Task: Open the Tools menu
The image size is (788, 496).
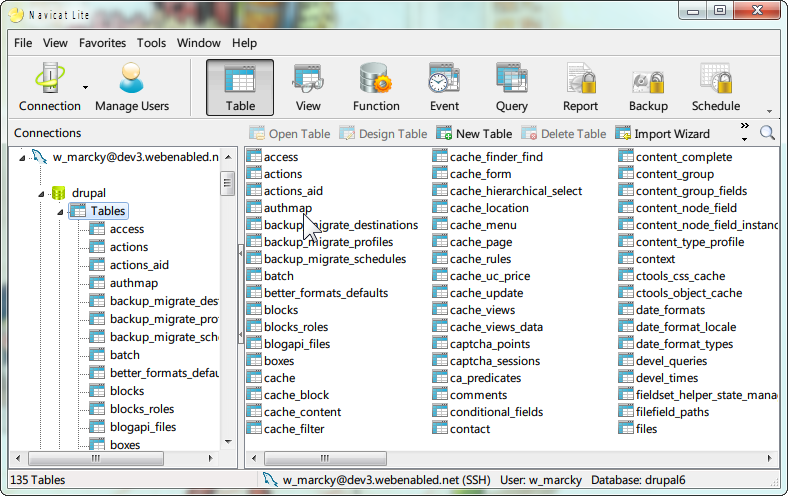Action: click(x=151, y=43)
